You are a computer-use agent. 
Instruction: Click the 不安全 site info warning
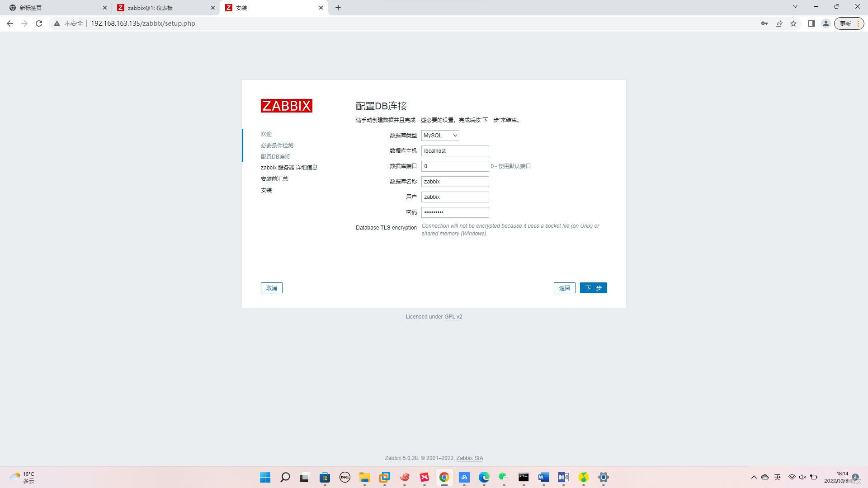(x=68, y=23)
